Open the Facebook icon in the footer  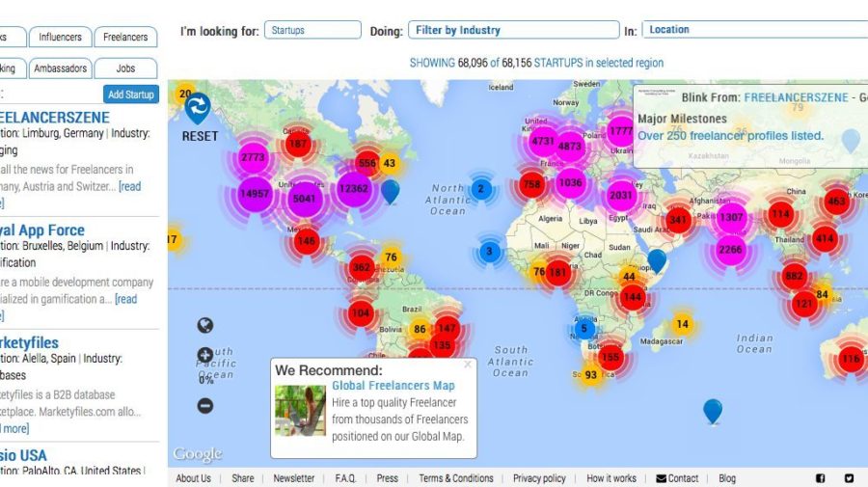point(821,478)
